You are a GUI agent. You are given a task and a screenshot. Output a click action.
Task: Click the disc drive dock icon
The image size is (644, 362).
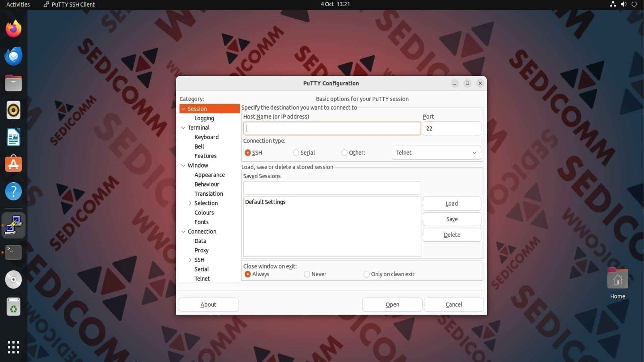[x=13, y=280]
